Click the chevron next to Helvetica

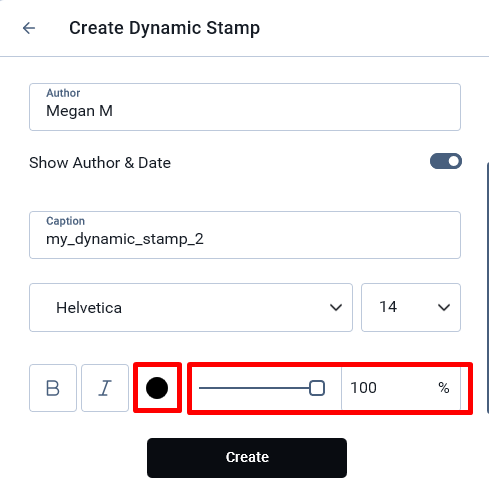pos(336,307)
